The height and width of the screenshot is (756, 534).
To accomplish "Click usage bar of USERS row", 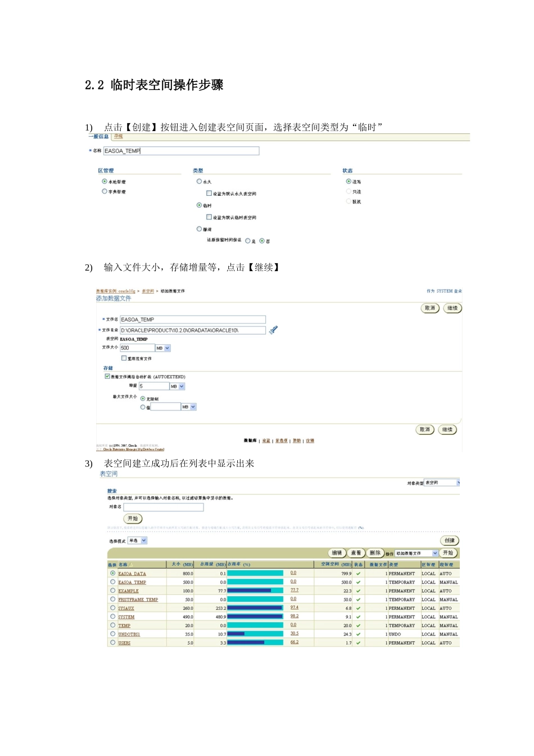I will point(255,642).
